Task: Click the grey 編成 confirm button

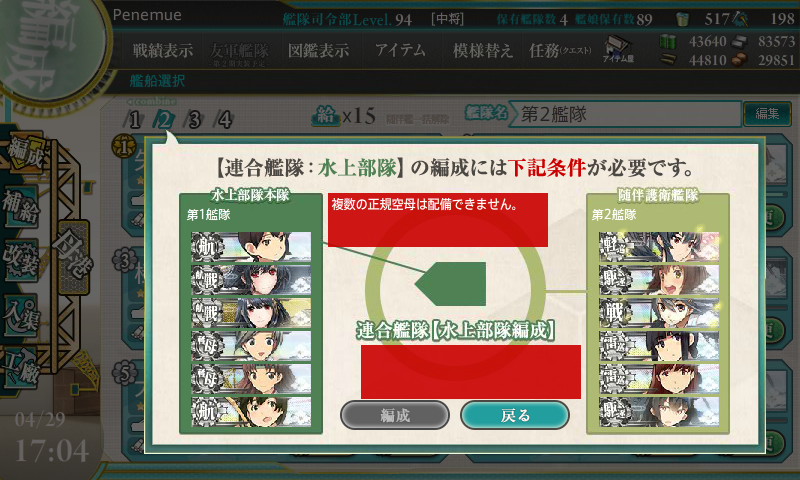Action: coord(395,415)
